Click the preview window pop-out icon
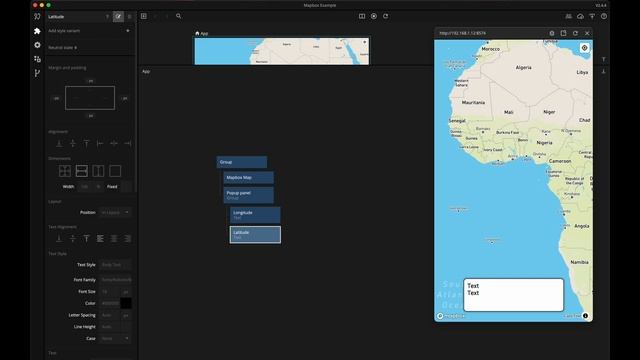Viewport: 640px width, 360px height. pos(563,33)
